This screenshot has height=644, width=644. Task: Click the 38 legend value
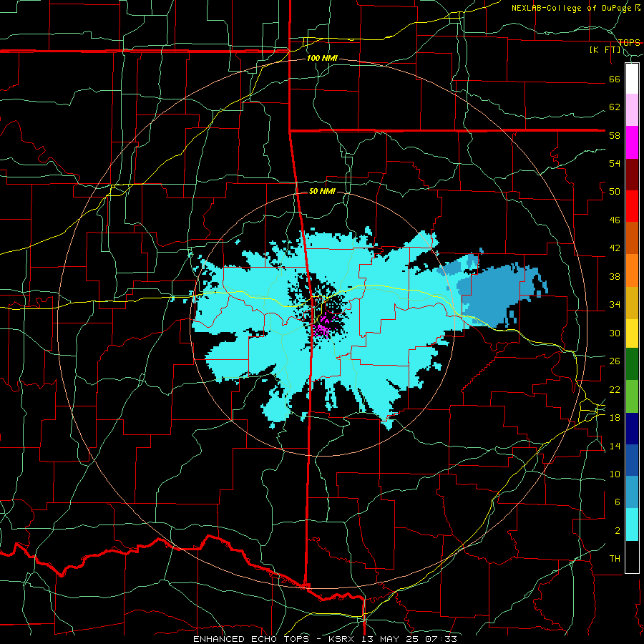click(x=615, y=276)
